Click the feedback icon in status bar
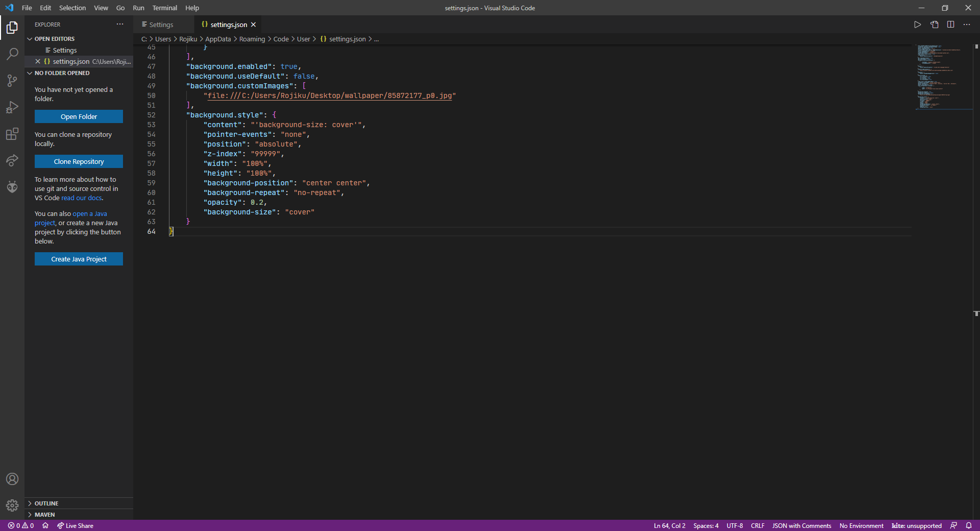Screen dimensions: 980x531 (953, 525)
